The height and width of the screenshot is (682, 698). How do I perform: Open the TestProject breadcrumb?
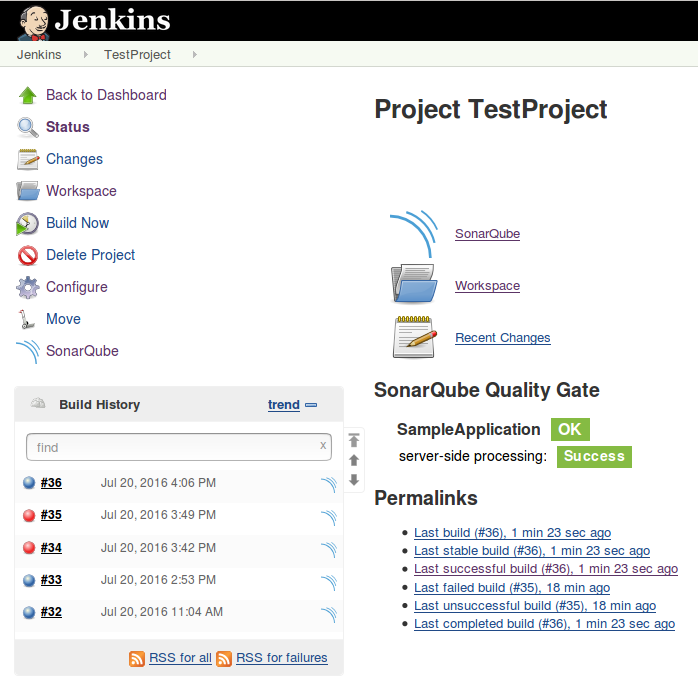(x=137, y=54)
